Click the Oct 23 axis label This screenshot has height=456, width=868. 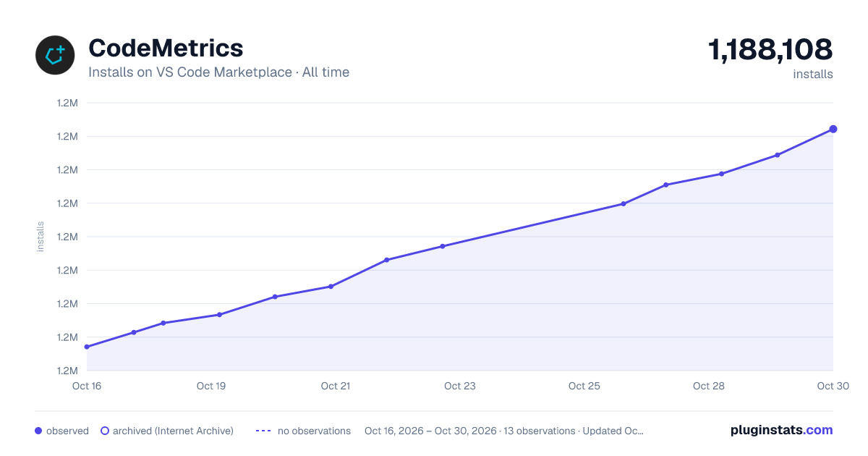[460, 386]
